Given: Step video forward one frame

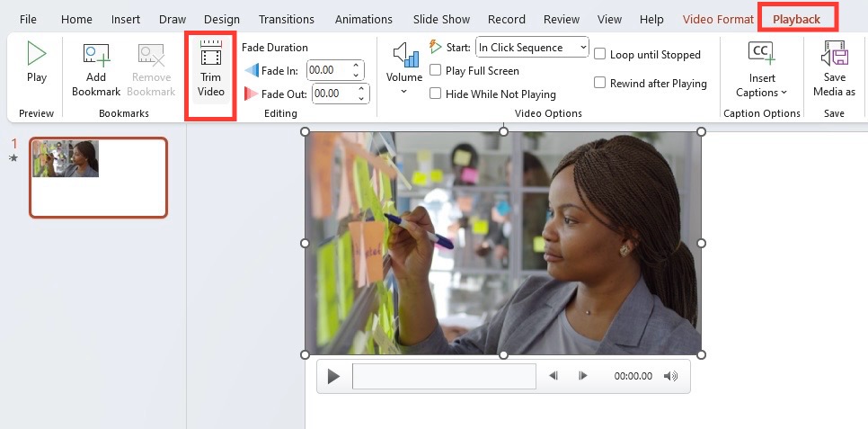Looking at the screenshot, I should point(582,376).
